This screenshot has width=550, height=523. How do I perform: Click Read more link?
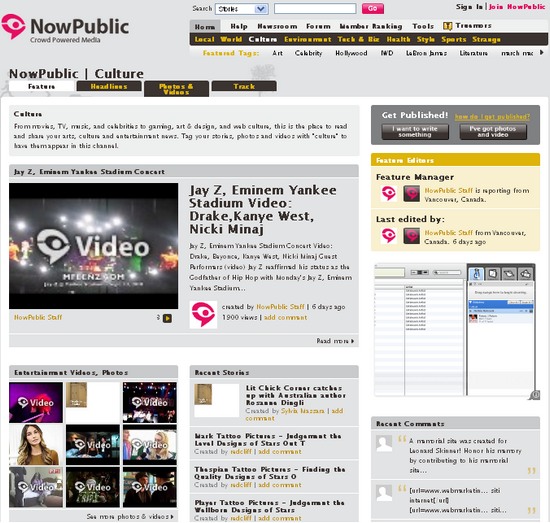[x=335, y=341]
